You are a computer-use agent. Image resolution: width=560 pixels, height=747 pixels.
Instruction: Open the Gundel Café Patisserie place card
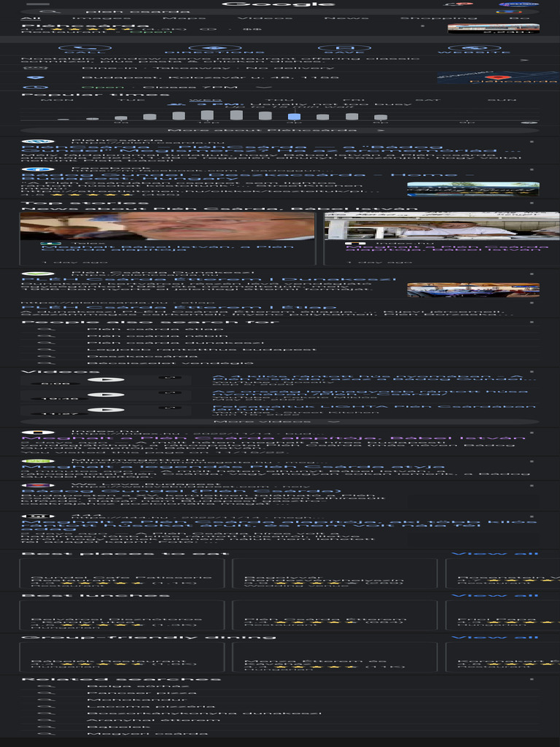coord(122,573)
